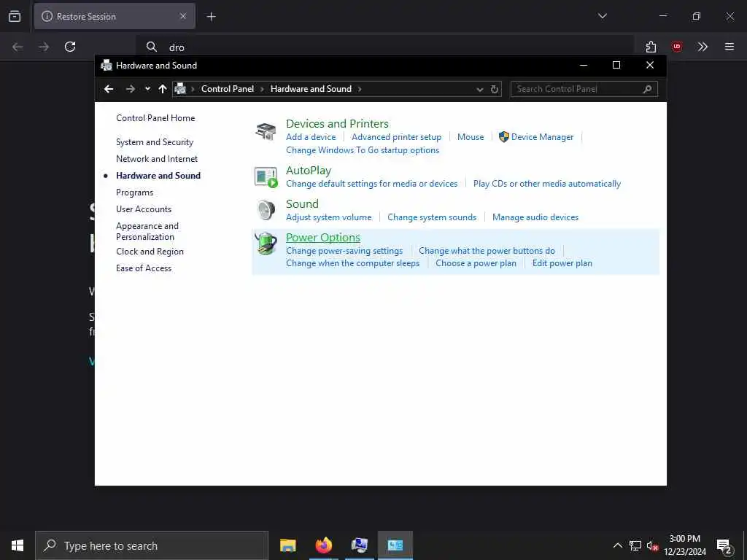Close the Restore Session tab
The image size is (747, 560).
(x=183, y=17)
